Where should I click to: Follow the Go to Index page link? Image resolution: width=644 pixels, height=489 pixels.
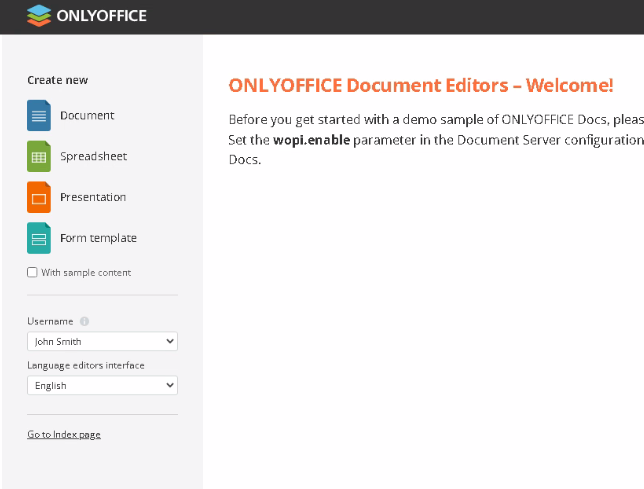click(64, 434)
